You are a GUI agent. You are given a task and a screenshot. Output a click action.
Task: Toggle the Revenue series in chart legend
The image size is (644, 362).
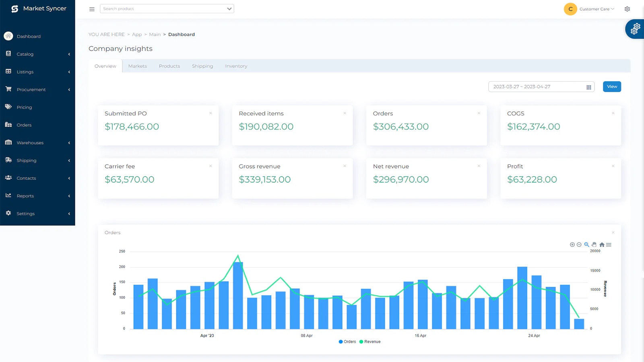[x=370, y=342]
